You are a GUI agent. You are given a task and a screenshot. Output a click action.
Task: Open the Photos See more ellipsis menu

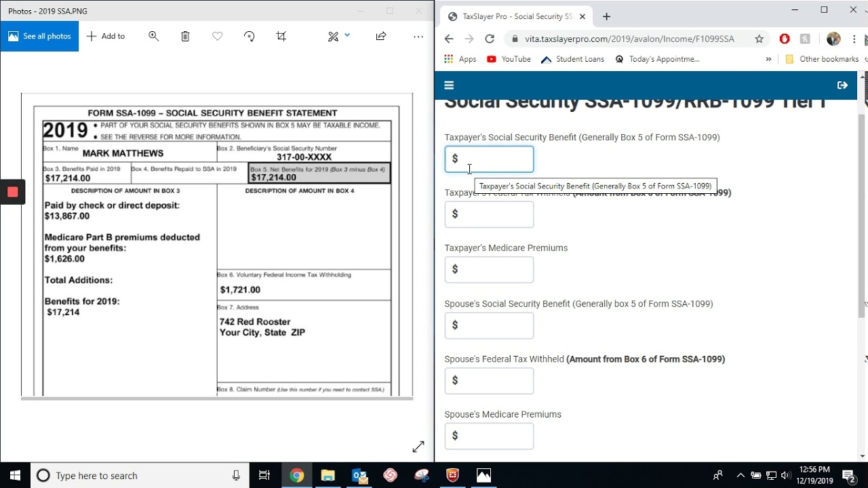(x=418, y=36)
